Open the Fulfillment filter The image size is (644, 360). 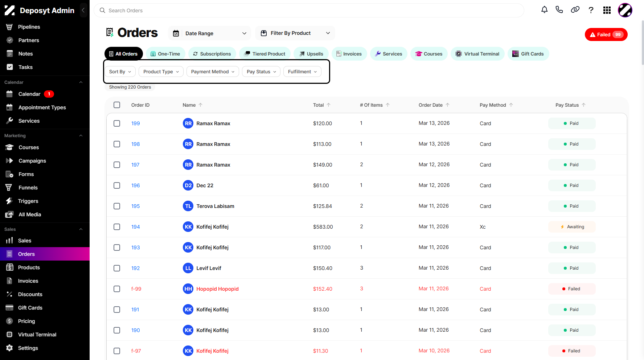click(302, 71)
